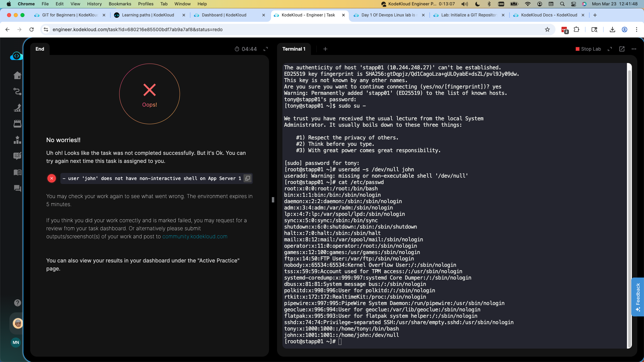Open the Bookmarks menu in menu bar

120,4
